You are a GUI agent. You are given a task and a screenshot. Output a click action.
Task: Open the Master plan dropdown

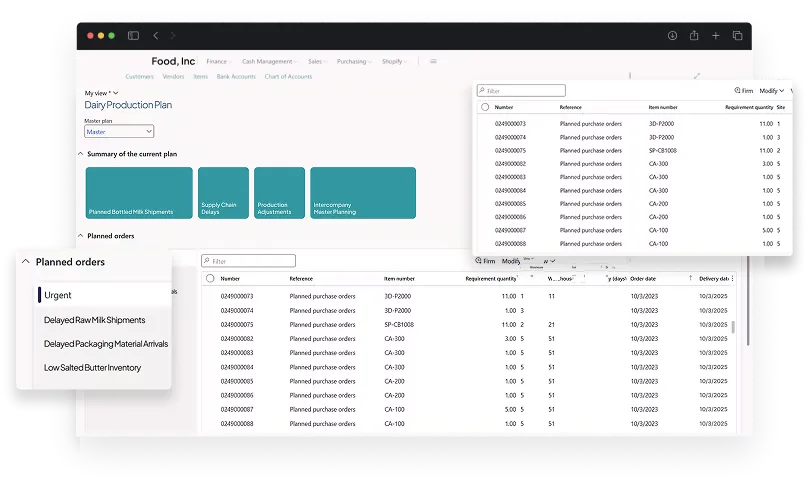coord(119,131)
